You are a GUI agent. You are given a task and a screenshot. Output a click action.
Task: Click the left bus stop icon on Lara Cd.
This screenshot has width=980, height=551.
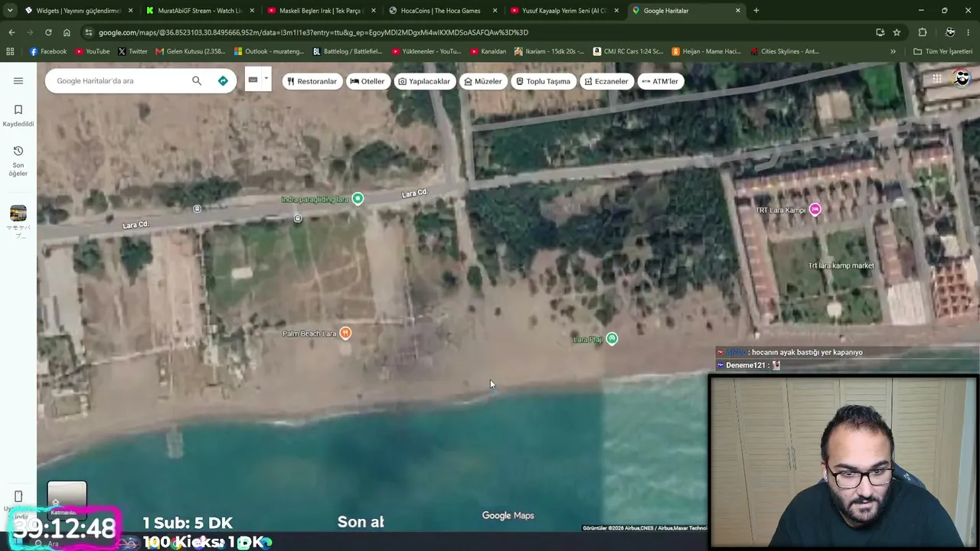[x=197, y=209]
